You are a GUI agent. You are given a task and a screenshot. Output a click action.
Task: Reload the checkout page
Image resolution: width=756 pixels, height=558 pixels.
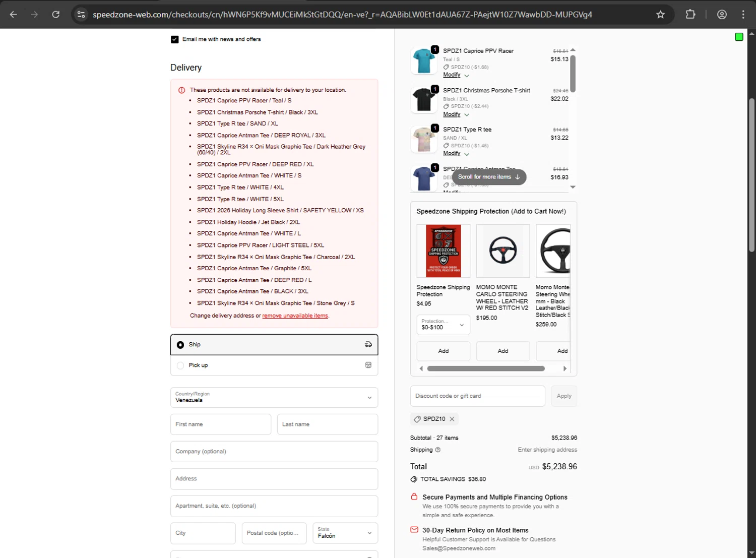tap(56, 15)
